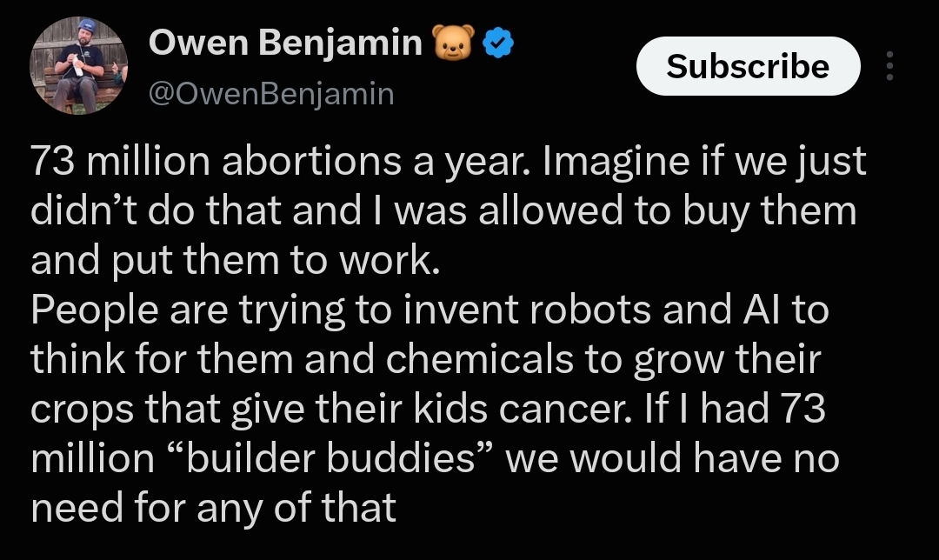Screen dimensions: 939x560
Task: Click the Owen Benjamin display name
Action: point(286,43)
